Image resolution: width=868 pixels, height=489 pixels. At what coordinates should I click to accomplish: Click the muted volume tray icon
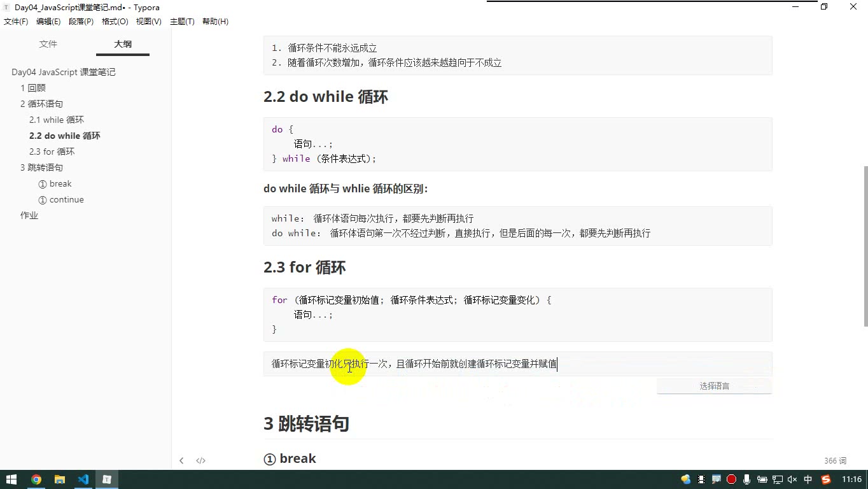pos(793,479)
